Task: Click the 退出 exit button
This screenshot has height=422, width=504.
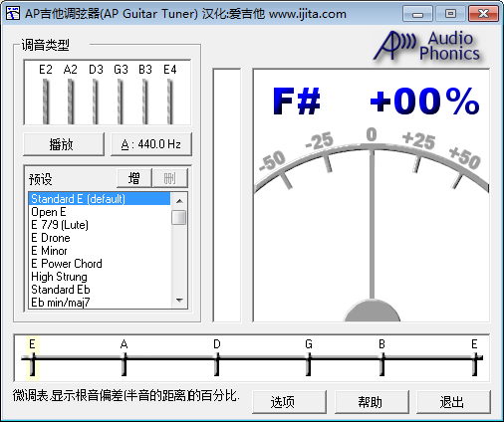Action: (453, 402)
